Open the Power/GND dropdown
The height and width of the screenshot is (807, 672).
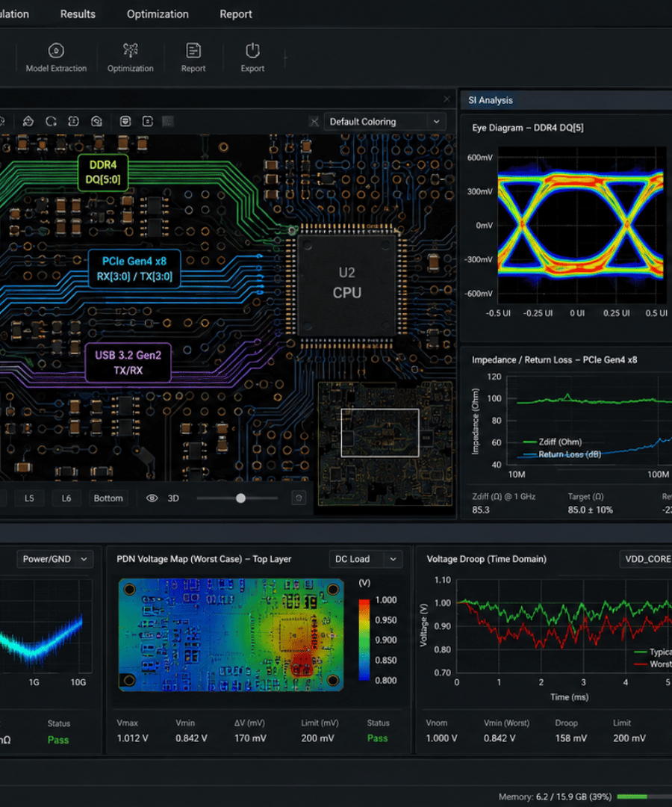point(55,559)
